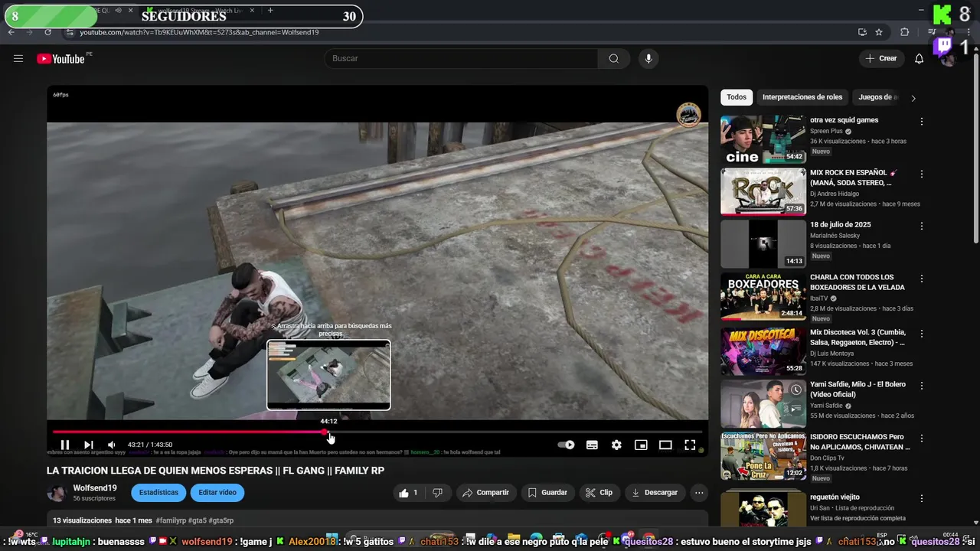980x551 pixels.
Task: Open 'otra vez squid games' thumbnail
Action: click(763, 139)
